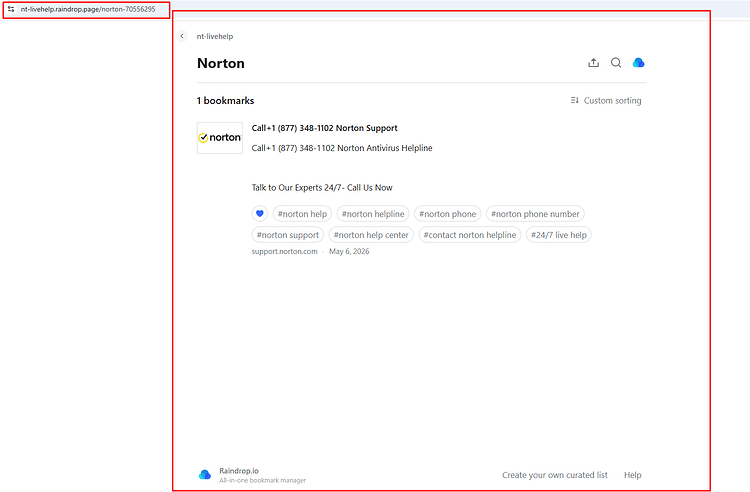
Task: Select the #contact norton helpline tag
Action: pyautogui.click(x=470, y=235)
